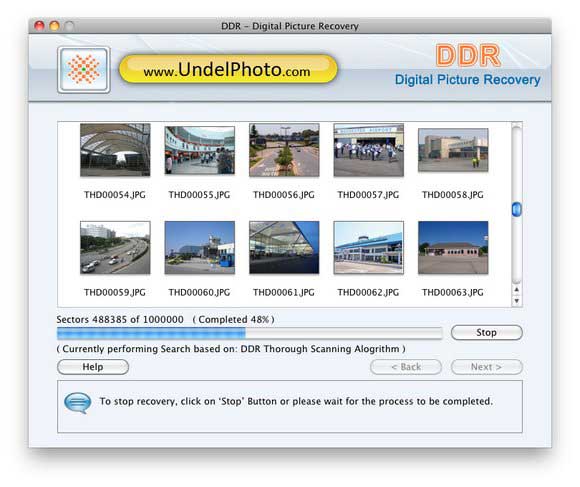Image resolution: width=580 pixels, height=487 pixels.
Task: Select the THD00060.JPG thumbnail
Action: (x=200, y=247)
